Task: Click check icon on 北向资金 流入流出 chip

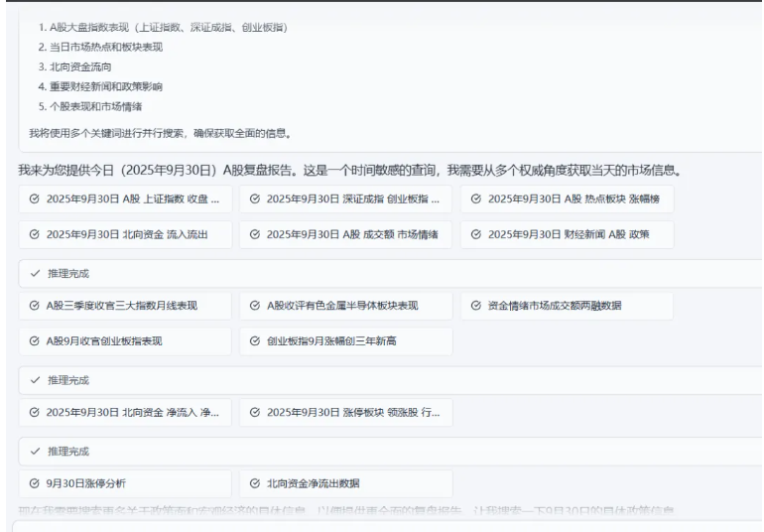Action: click(x=35, y=234)
